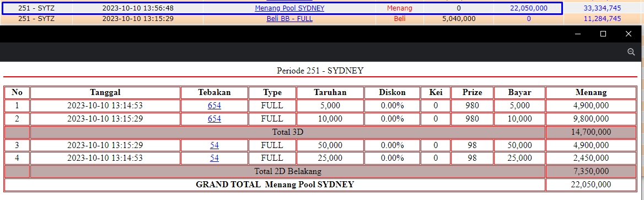Click the red Beli status in background row
The width and height of the screenshot is (644, 200).
(400, 19)
